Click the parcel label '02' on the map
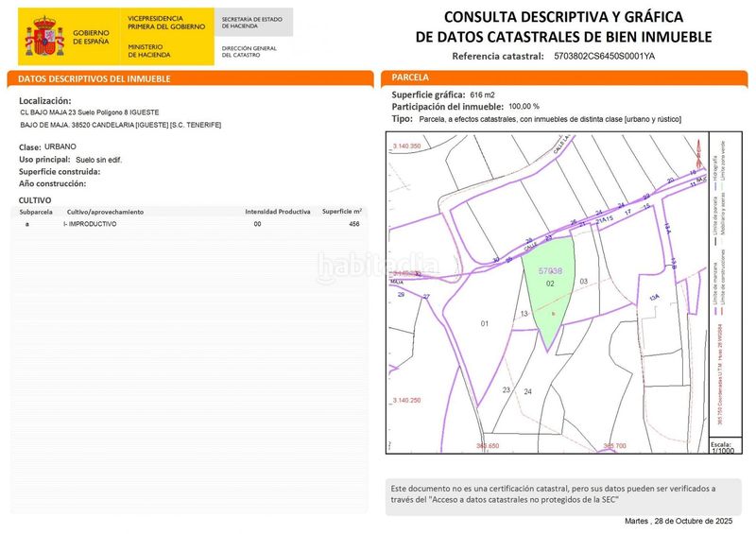The width and height of the screenshot is (756, 534). point(550,284)
